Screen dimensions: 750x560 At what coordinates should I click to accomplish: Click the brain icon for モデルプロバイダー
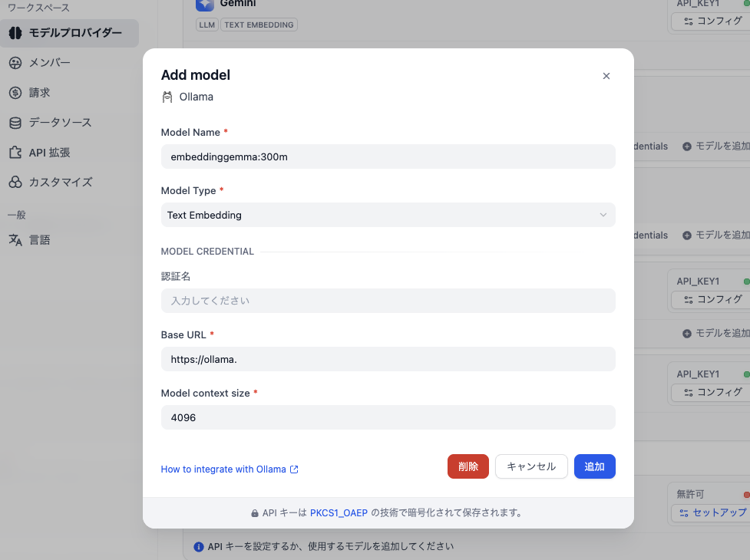pos(15,33)
